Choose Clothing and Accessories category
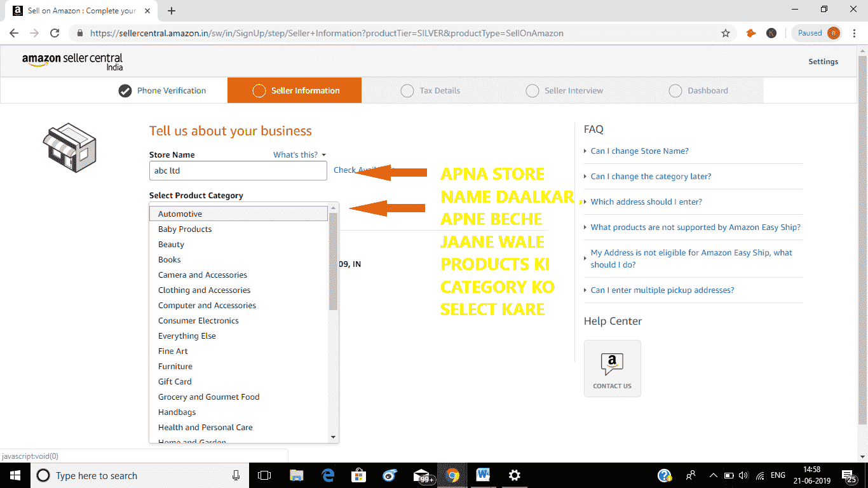This screenshot has width=868, height=488. [238, 290]
